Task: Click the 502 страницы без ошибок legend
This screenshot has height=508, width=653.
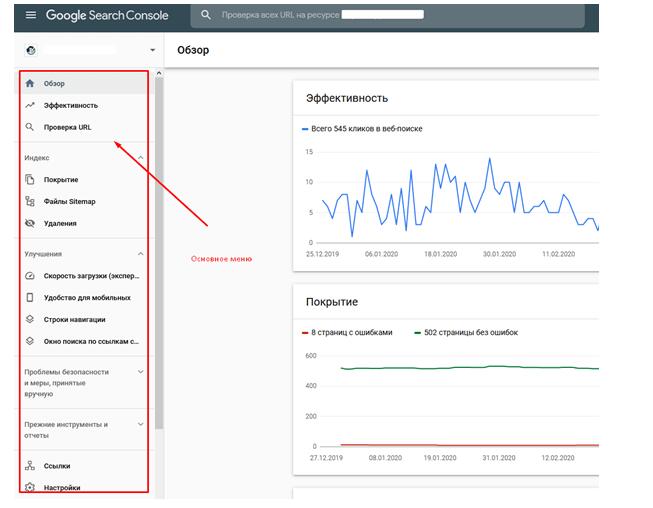Action: [x=466, y=332]
